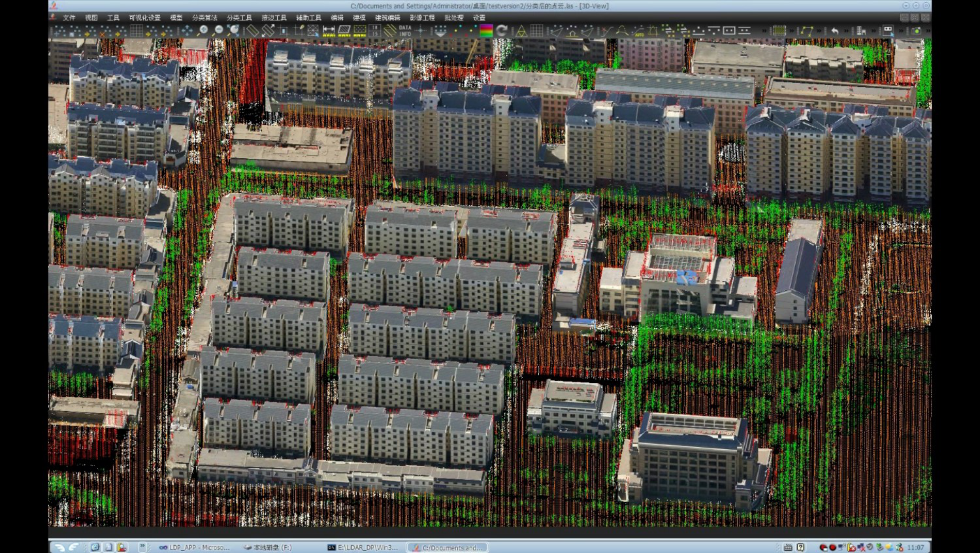The width and height of the screenshot is (980, 553).
Task: Click the points inside rectangle selection icon
Action: coord(728,31)
